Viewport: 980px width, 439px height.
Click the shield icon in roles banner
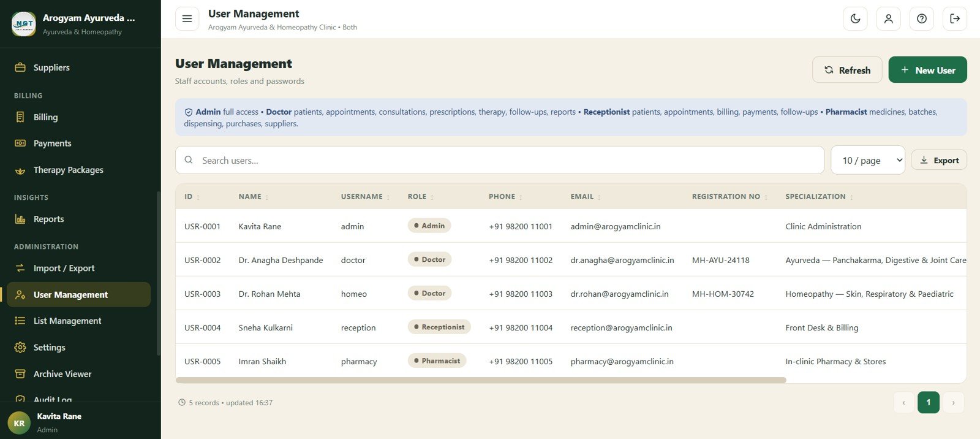[189, 112]
